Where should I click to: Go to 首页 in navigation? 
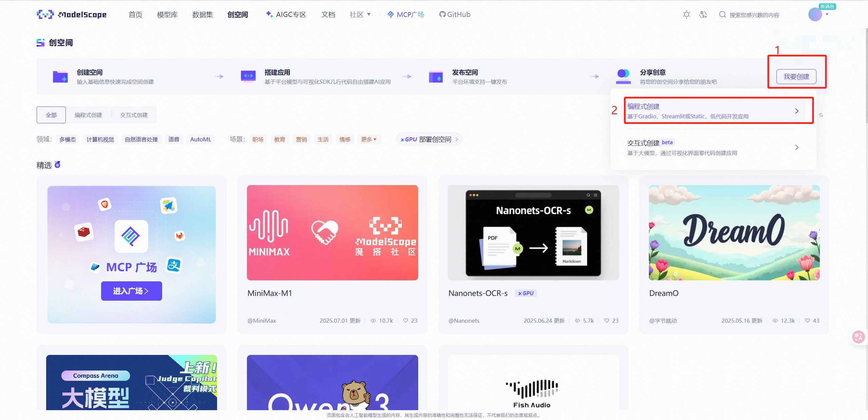coord(136,15)
